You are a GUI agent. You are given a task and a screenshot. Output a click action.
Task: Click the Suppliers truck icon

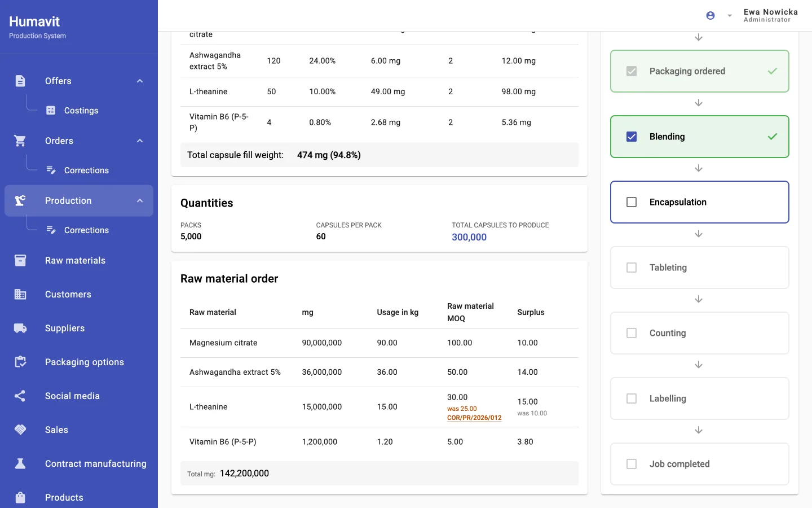pos(20,328)
